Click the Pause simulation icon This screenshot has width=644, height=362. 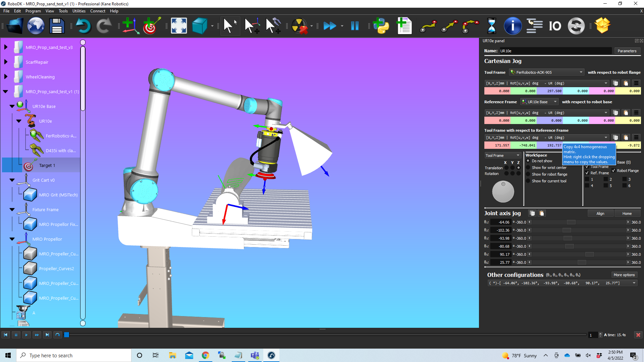pos(355,26)
